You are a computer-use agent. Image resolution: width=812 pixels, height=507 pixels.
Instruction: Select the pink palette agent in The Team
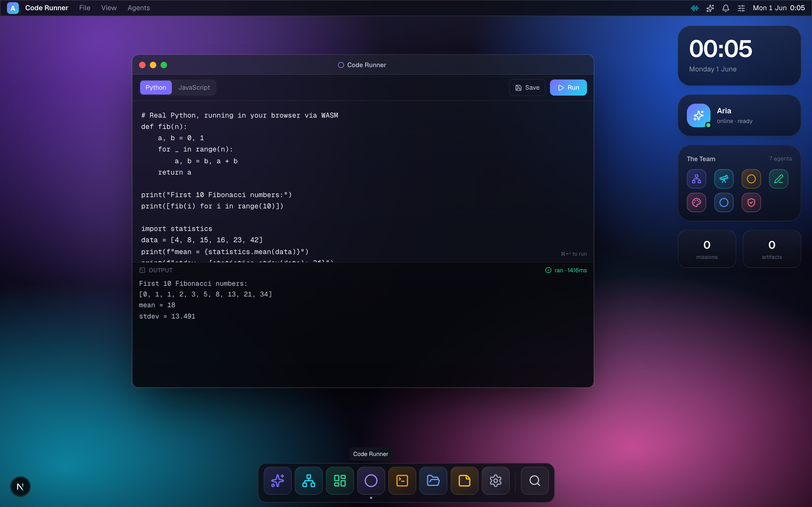[x=696, y=202]
